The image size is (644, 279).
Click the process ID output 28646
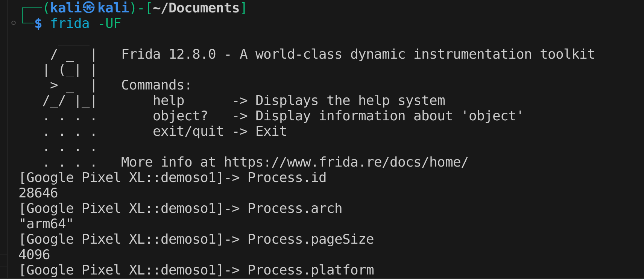[x=38, y=193]
